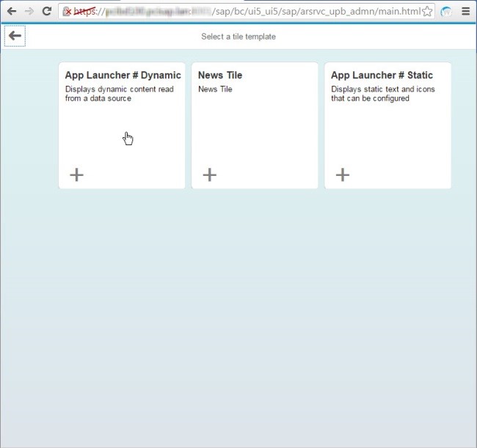Reload the page in the browser
Viewport: 477px width, 448px height.
(46, 12)
